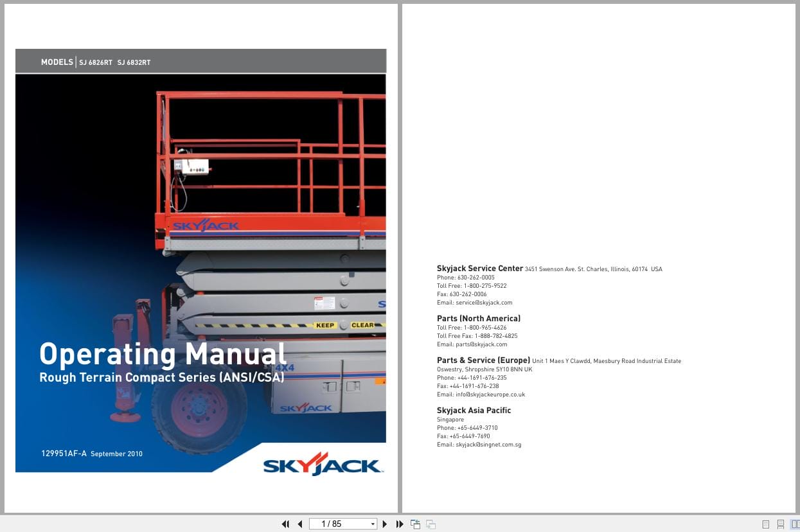Click the Rough Terrain Compact Series subtitle
Image resolution: width=800 pixels, height=532 pixels.
tap(163, 377)
